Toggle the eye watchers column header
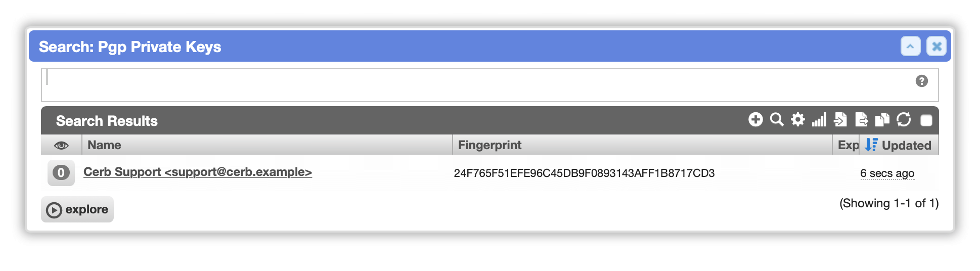The image size is (980, 271). 61,146
